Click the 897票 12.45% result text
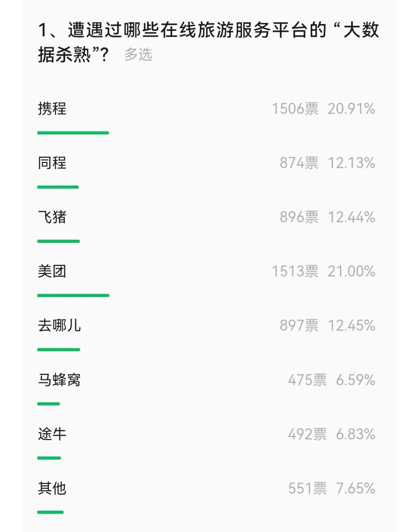 tap(327, 325)
